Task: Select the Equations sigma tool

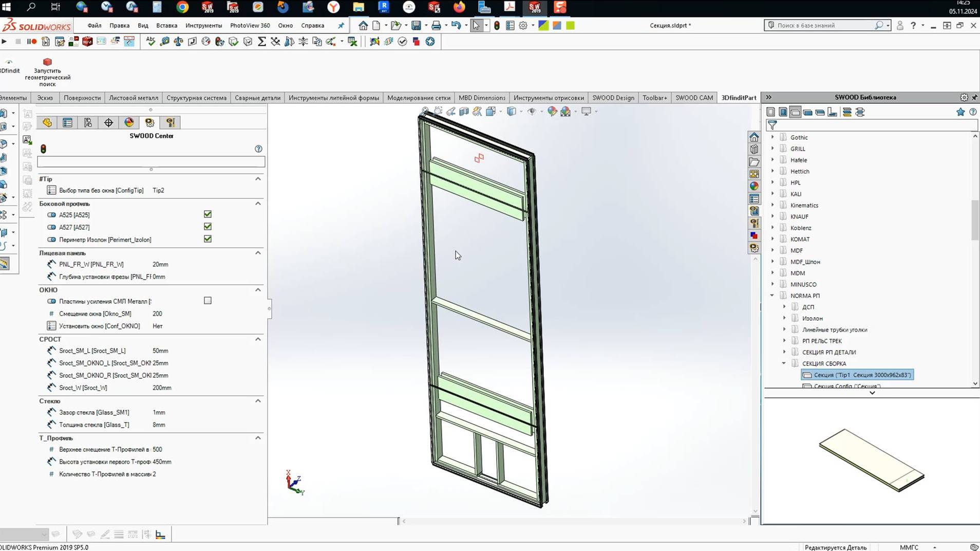Action: [x=262, y=42]
